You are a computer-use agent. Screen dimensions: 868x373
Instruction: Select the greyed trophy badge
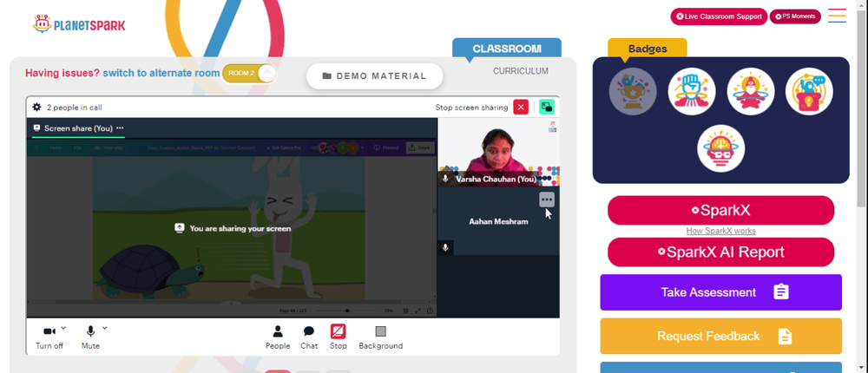point(633,91)
